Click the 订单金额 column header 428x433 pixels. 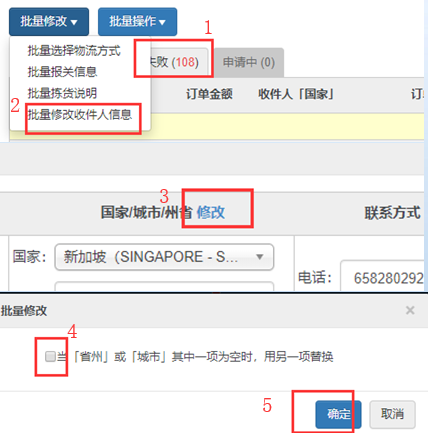click(x=209, y=94)
